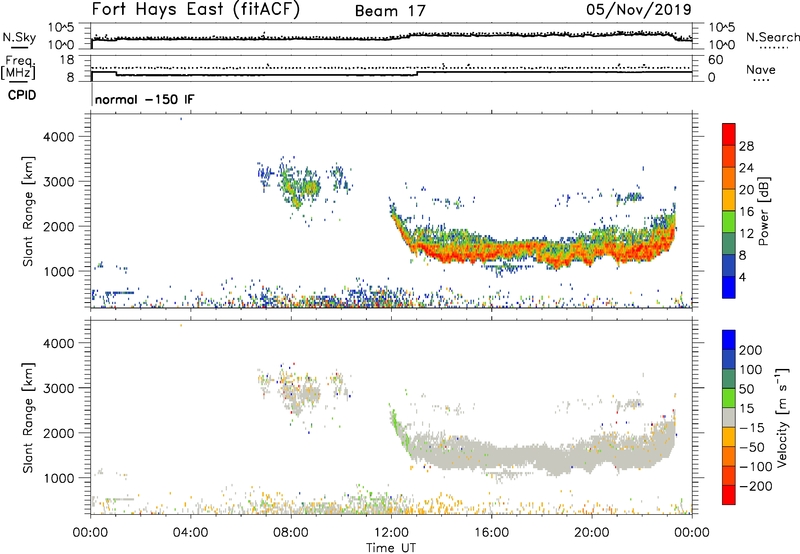Click the '10^5' tick beside N.Sky

click(61, 28)
